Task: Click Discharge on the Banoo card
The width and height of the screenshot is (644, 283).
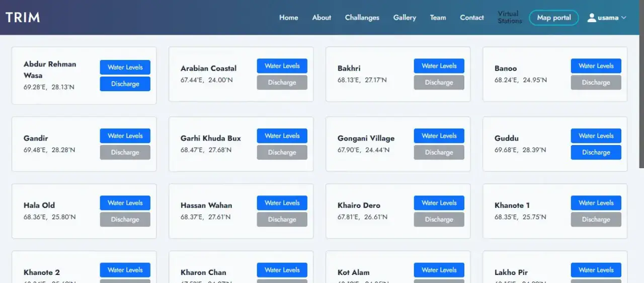Action: (x=596, y=83)
